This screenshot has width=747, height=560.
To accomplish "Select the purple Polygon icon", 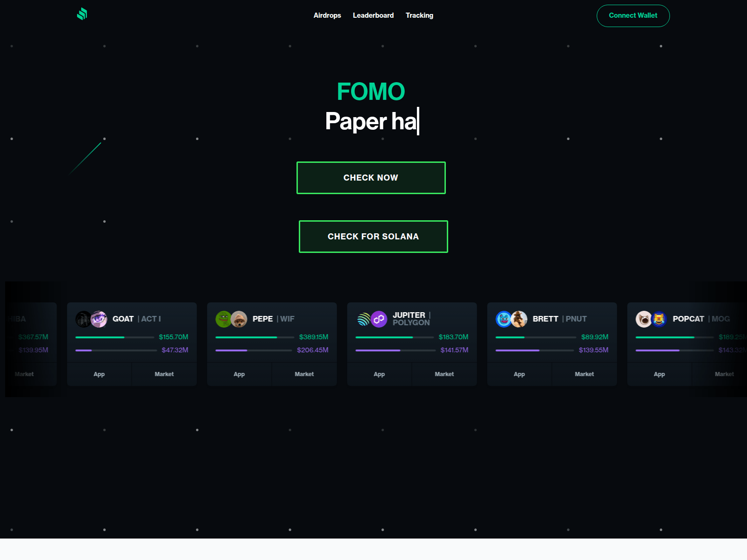I will coord(379,319).
